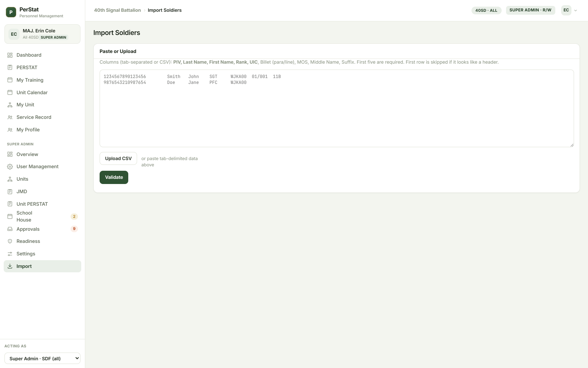Click the Approvals count badge 9
This screenshot has width=588, height=368.
(x=74, y=229)
